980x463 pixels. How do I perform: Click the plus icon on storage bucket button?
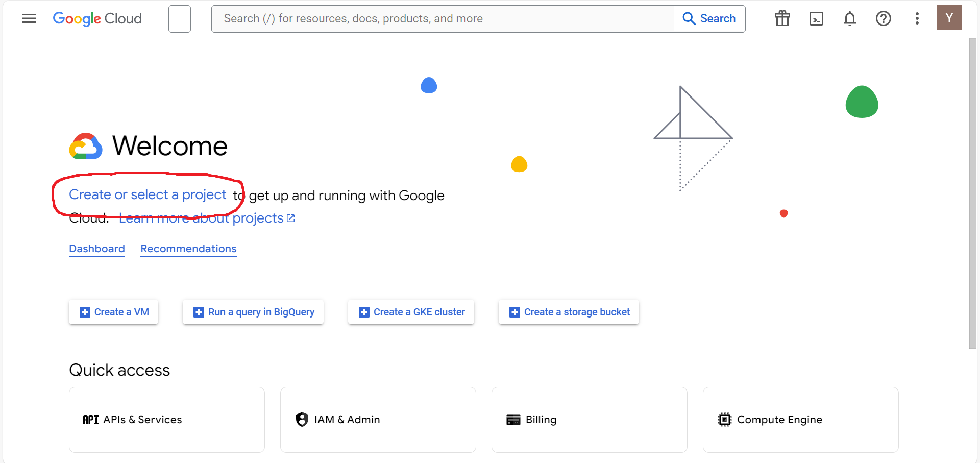coord(514,312)
